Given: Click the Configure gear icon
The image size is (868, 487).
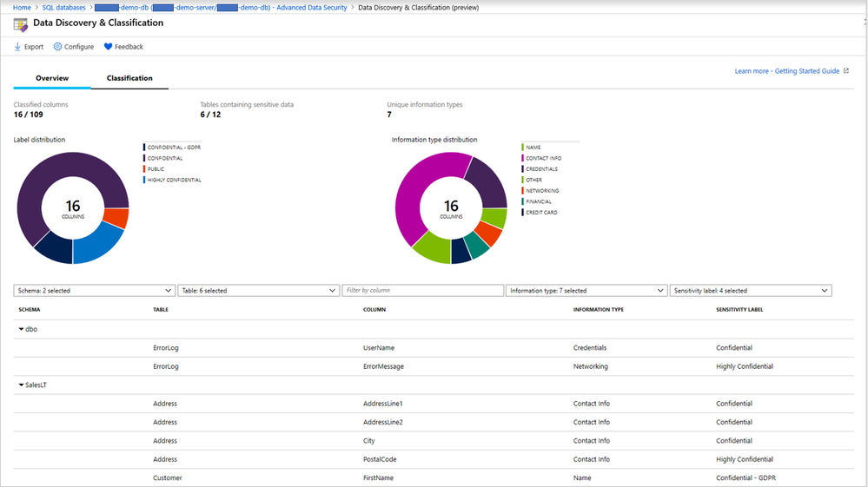Looking at the screenshot, I should pos(57,46).
